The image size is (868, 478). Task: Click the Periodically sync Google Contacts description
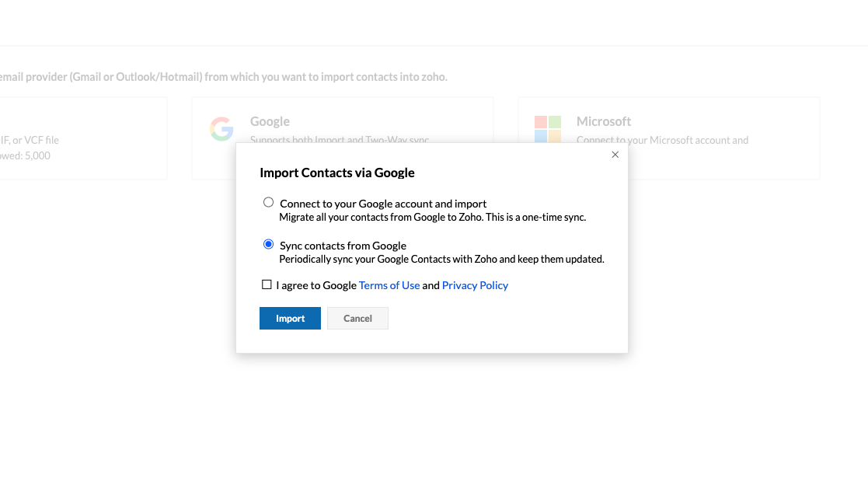pos(441,259)
